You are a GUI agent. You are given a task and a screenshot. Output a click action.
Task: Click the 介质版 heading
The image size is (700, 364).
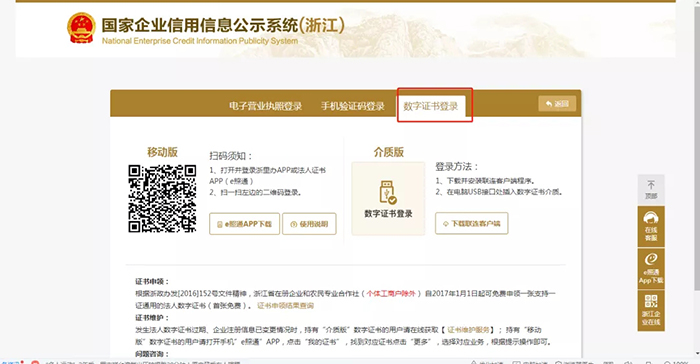coord(389,152)
